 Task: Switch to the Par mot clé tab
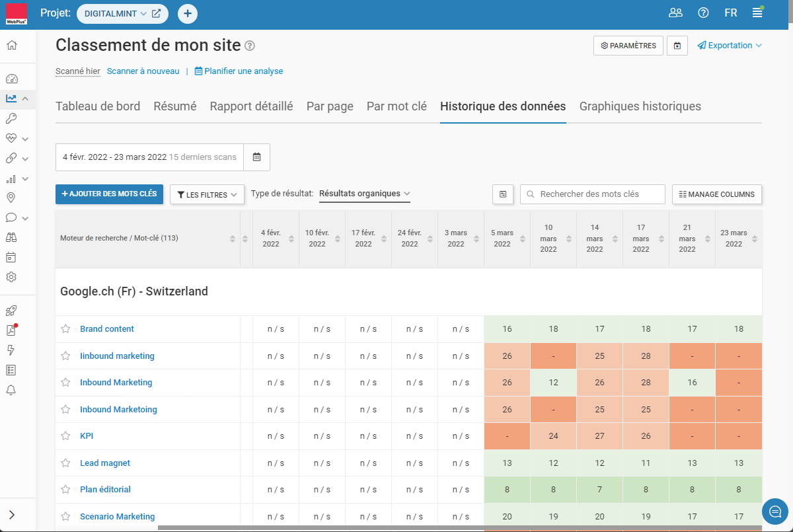pyautogui.click(x=397, y=106)
